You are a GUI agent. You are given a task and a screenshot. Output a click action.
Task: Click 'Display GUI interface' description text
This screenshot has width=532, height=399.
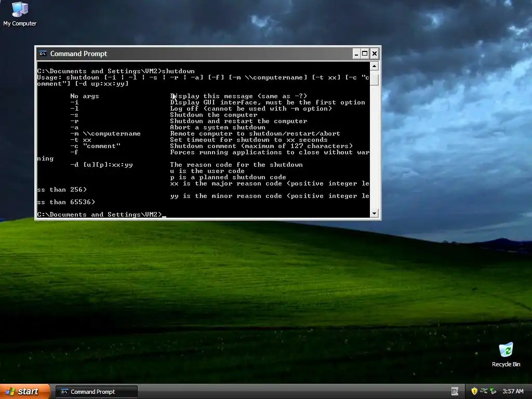[x=268, y=102]
